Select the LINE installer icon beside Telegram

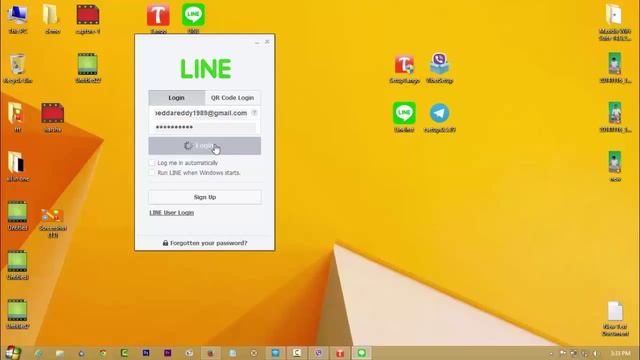[x=404, y=117]
